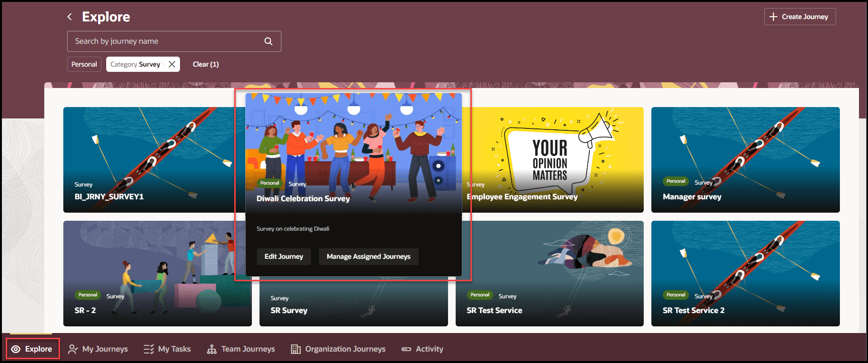Click the Explore page heading

pyautogui.click(x=106, y=17)
